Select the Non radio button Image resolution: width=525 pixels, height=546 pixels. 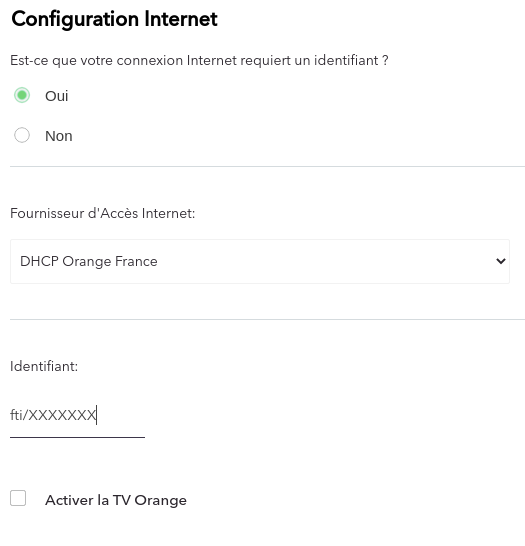(22, 135)
